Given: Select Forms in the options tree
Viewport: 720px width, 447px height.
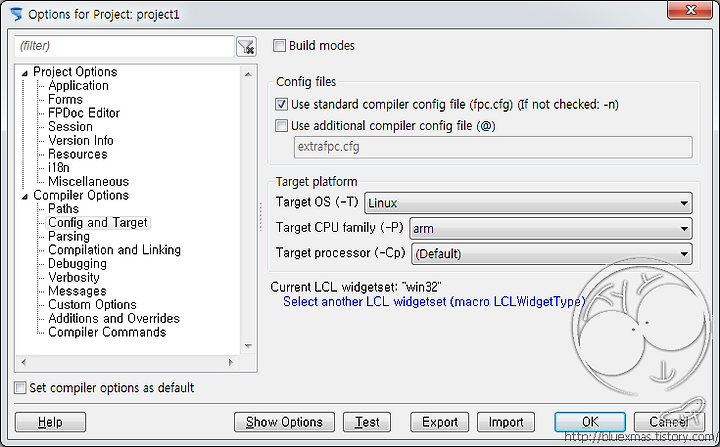Looking at the screenshot, I should [x=65, y=99].
